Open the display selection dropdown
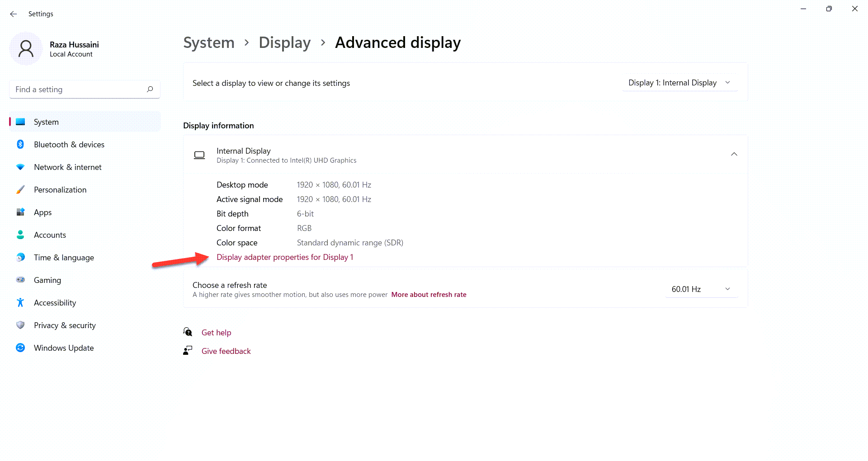The image size is (868, 461). pos(679,83)
